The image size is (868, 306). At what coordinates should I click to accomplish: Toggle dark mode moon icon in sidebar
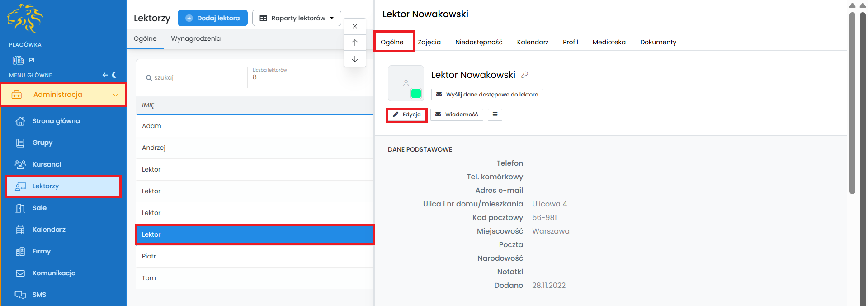click(115, 75)
